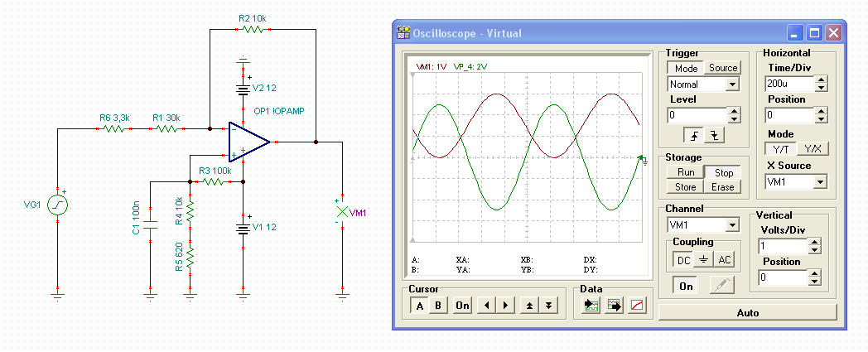The height and width of the screenshot is (352, 868).
Task: Toggle the channel On button
Action: pos(686,286)
